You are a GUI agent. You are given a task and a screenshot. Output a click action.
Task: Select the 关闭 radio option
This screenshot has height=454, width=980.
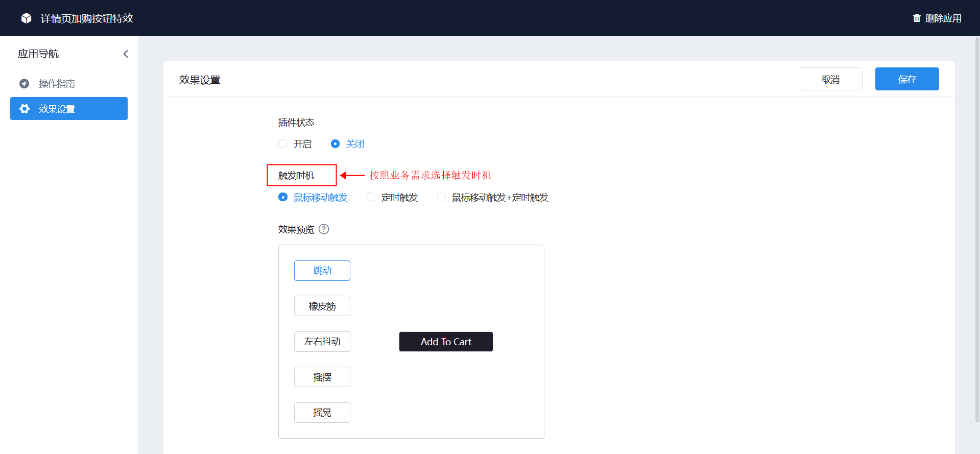pyautogui.click(x=335, y=144)
